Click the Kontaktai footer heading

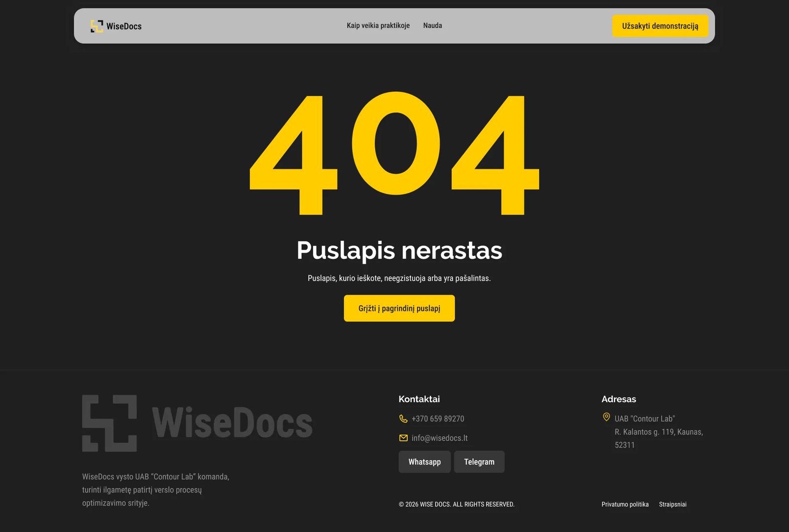419,399
